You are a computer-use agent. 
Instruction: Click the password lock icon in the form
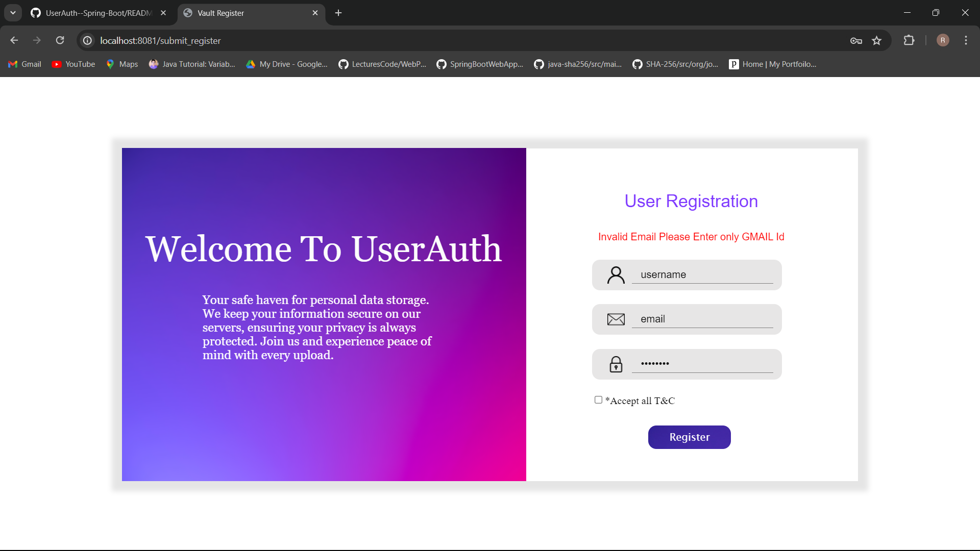point(616,364)
